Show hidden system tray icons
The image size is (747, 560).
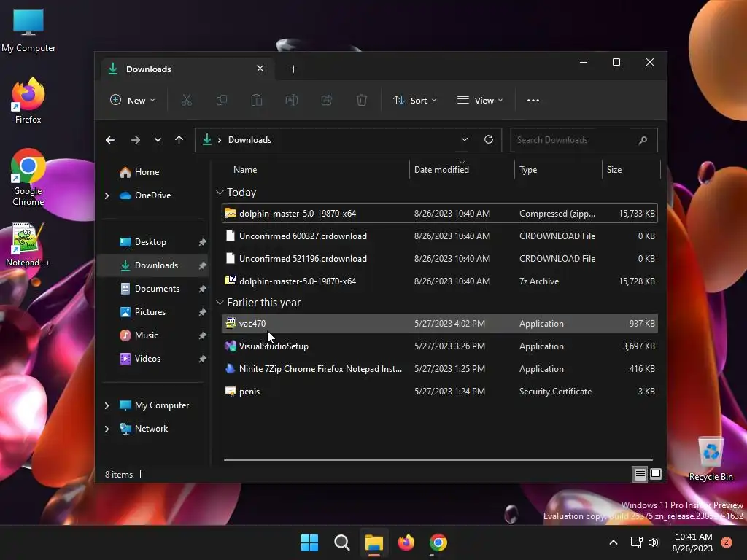tap(614, 542)
